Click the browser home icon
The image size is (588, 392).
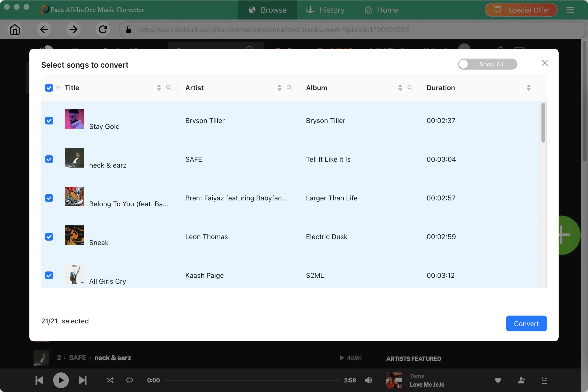(x=15, y=29)
